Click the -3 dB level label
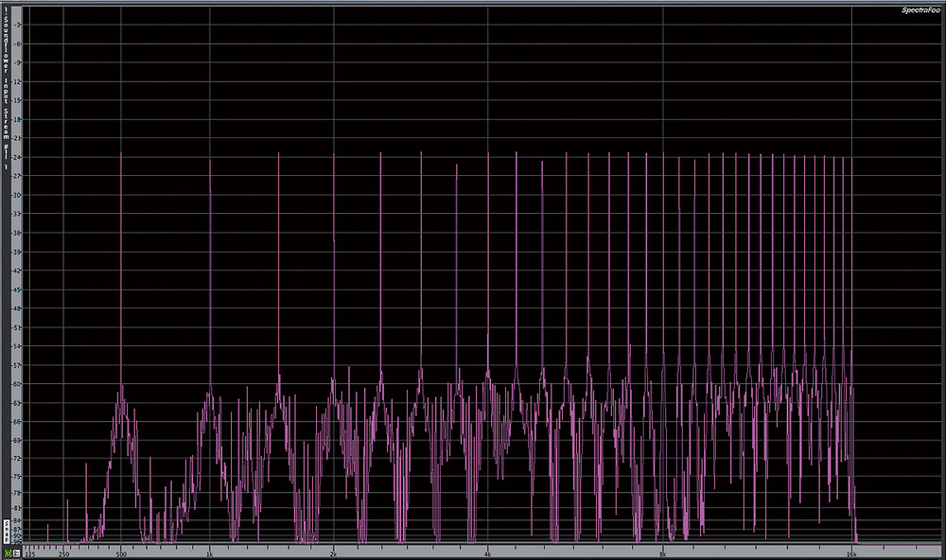This screenshot has height=560, width=946. [17, 25]
